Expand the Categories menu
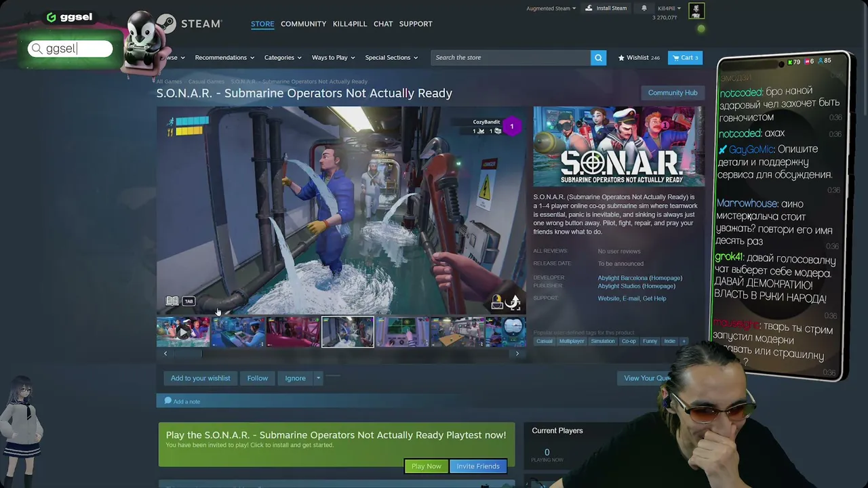 click(283, 58)
